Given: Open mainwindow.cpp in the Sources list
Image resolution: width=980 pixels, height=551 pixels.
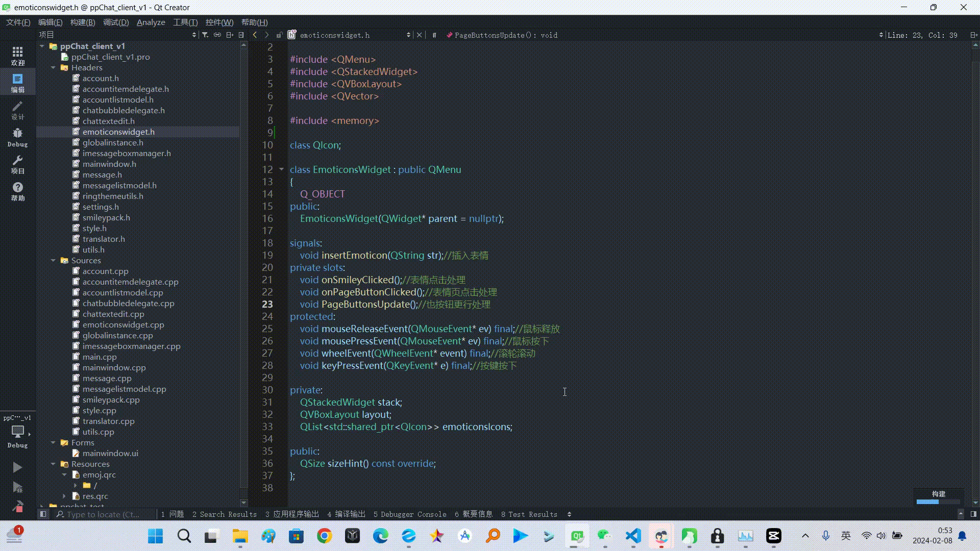Looking at the screenshot, I should tap(114, 367).
